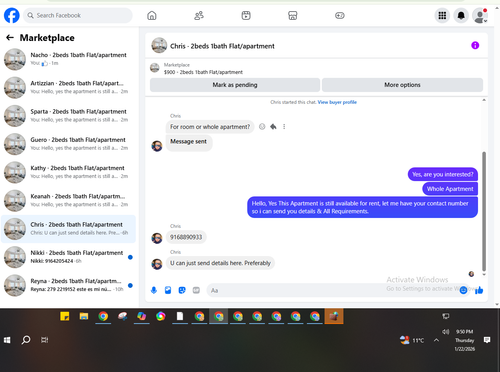Click the voice clip microphone icon
The height and width of the screenshot is (372, 500).
(154, 290)
